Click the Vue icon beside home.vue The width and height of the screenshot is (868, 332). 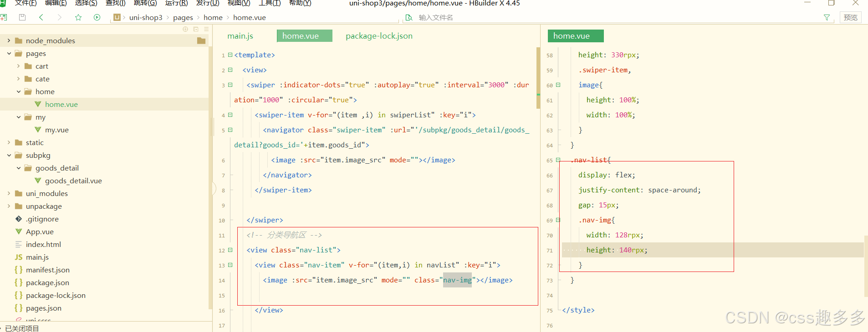[38, 104]
